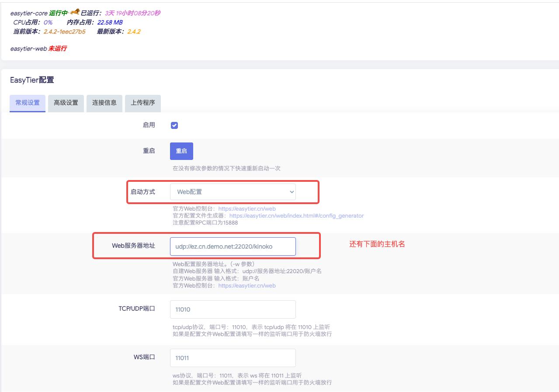Click the Web服务器地址 label
Viewport: 559px width, 392px height.
tap(133, 246)
